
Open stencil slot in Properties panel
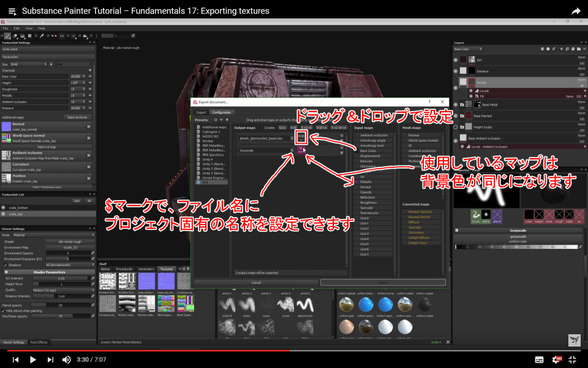[x=497, y=215]
